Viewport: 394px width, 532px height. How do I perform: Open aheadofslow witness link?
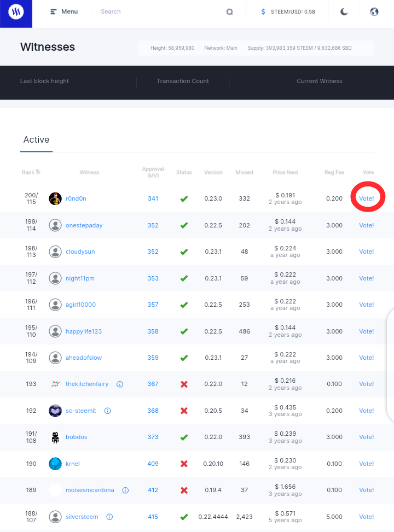coord(84,358)
